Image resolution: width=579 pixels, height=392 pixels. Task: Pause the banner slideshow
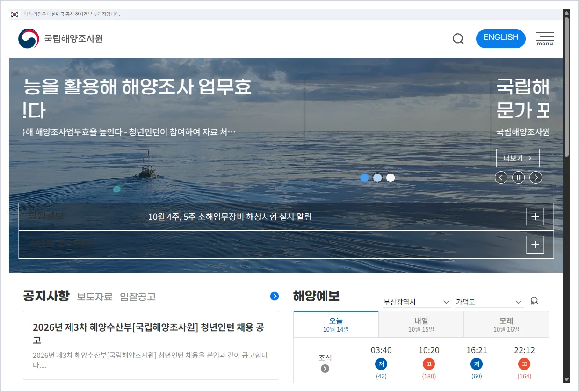click(518, 178)
